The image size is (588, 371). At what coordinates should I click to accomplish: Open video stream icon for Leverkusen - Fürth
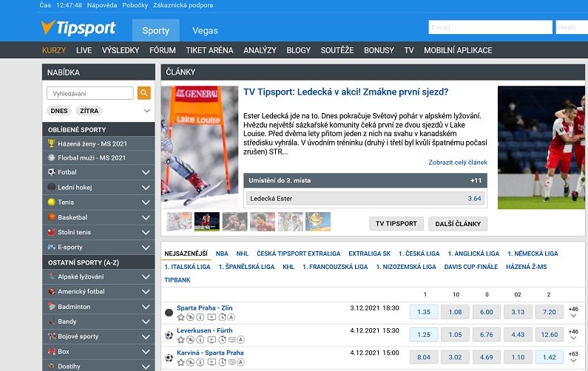point(212,340)
